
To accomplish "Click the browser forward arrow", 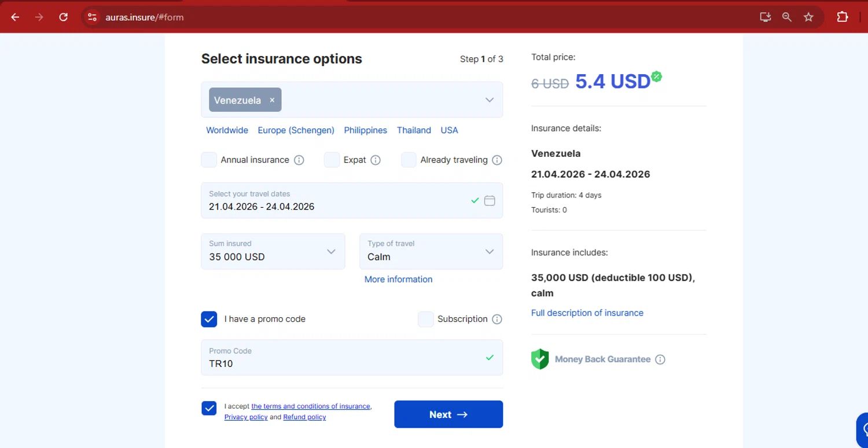I will click(x=39, y=17).
